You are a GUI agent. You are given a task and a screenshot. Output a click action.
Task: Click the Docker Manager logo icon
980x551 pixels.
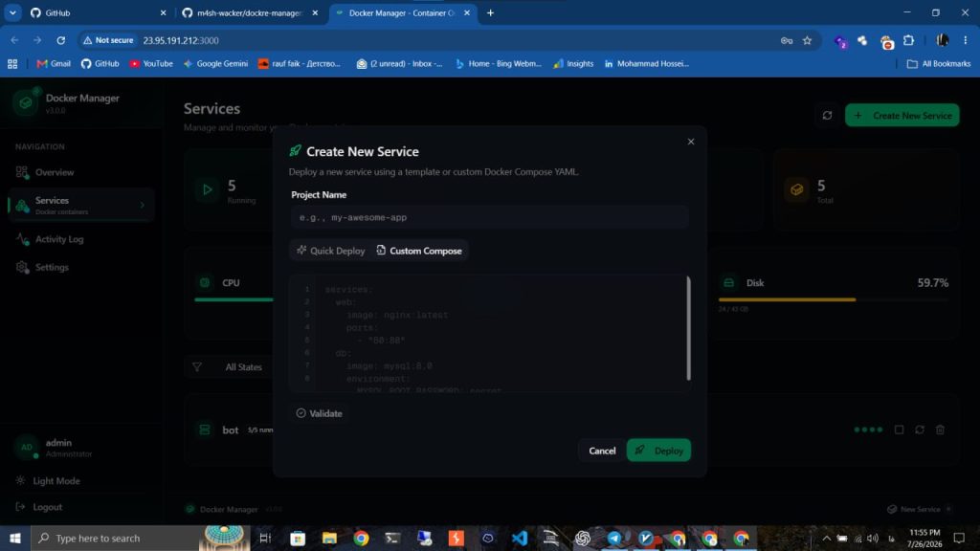pos(26,103)
